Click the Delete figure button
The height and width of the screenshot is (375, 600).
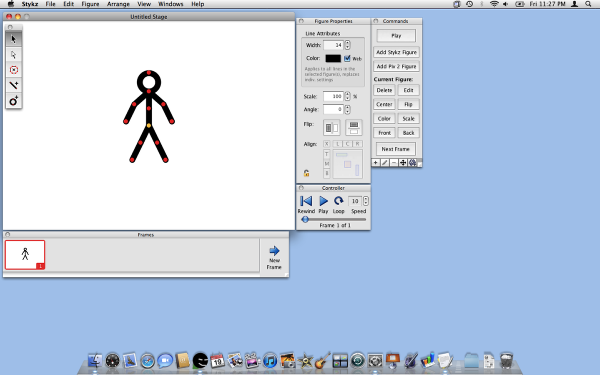tap(384, 90)
